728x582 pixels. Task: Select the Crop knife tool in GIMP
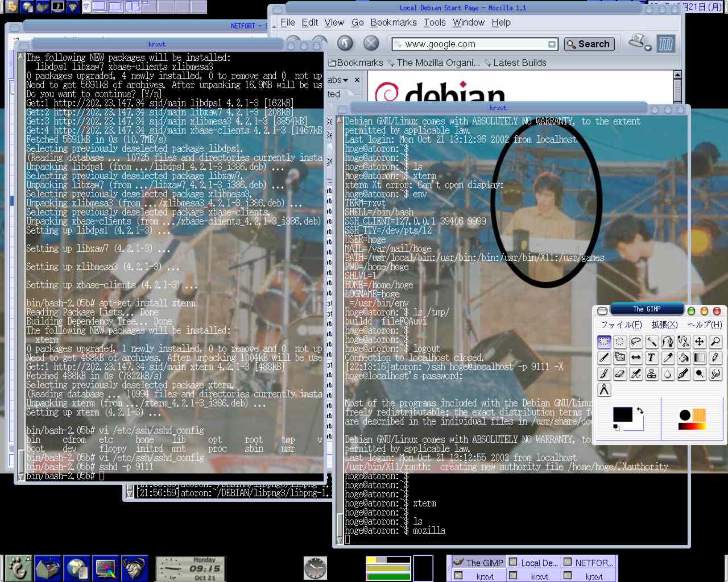point(604,357)
